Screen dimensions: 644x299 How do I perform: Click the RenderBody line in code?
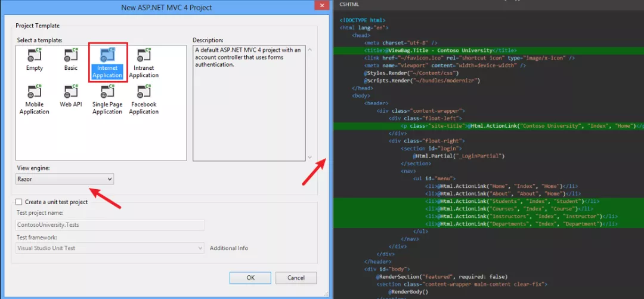click(x=408, y=292)
